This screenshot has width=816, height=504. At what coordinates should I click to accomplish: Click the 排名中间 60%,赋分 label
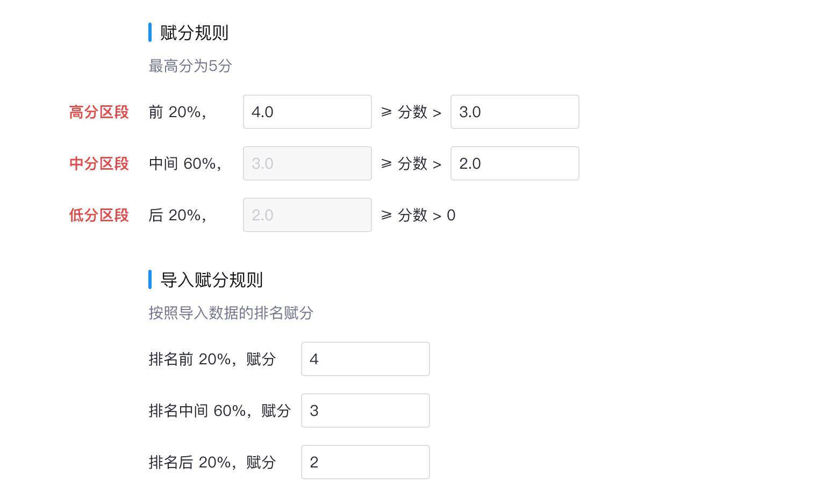click(219, 411)
